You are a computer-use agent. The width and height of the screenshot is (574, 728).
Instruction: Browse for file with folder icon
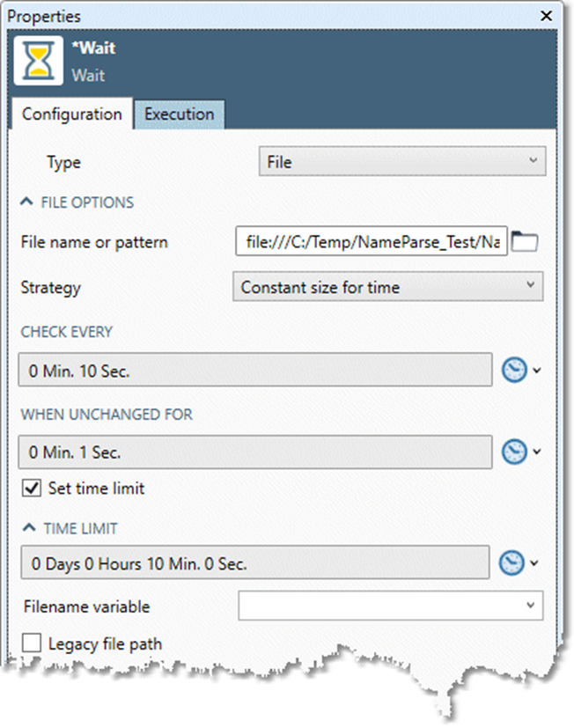(x=525, y=242)
